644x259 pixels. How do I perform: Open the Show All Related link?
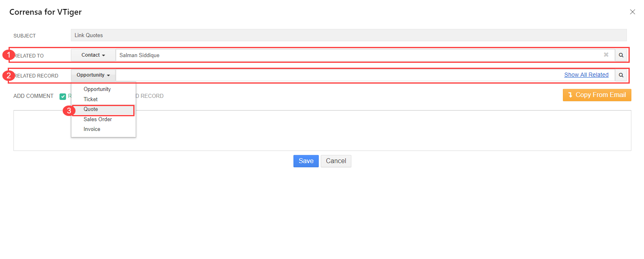tap(586, 75)
